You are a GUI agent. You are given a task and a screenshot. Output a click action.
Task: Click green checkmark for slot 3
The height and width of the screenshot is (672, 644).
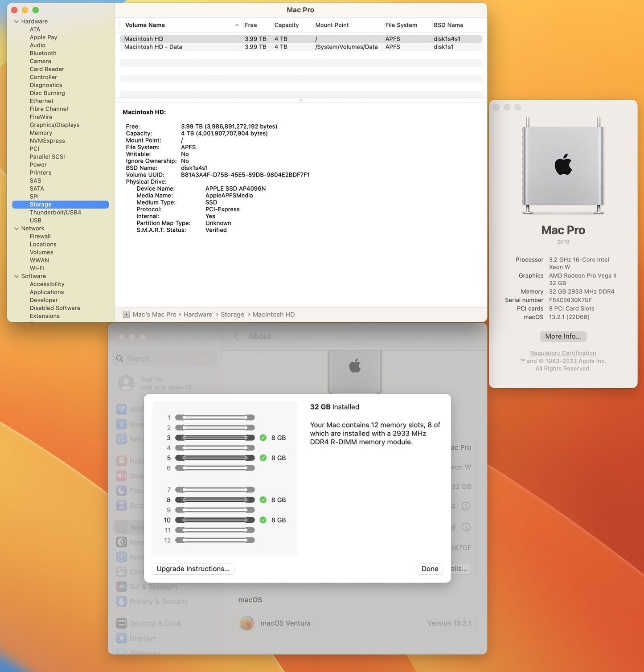[263, 438]
